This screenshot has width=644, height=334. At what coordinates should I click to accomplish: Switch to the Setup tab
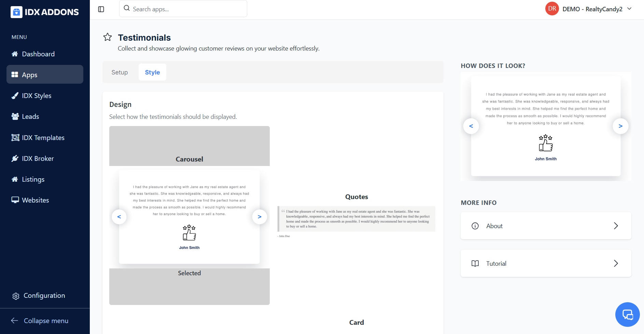pyautogui.click(x=120, y=72)
